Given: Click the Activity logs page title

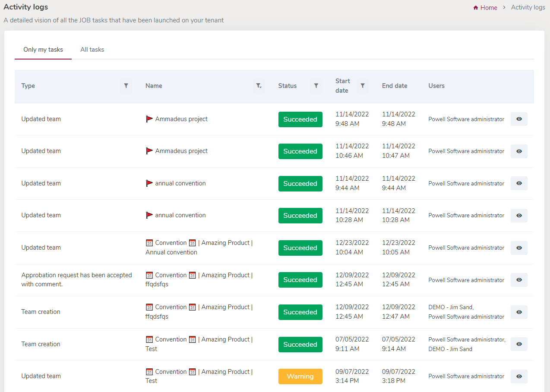Looking at the screenshot, I should point(26,7).
